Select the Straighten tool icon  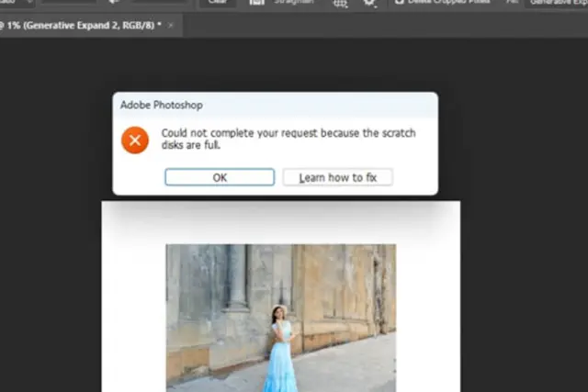point(257,2)
